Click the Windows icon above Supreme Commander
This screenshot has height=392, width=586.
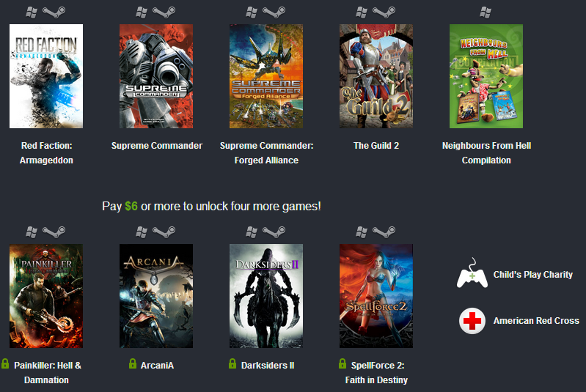pos(142,12)
